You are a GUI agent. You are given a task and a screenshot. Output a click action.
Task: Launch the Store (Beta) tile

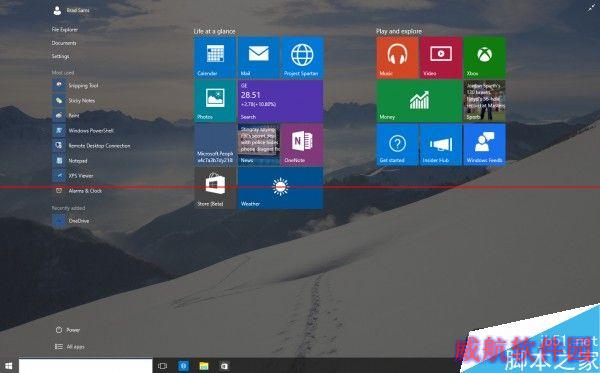(x=215, y=188)
